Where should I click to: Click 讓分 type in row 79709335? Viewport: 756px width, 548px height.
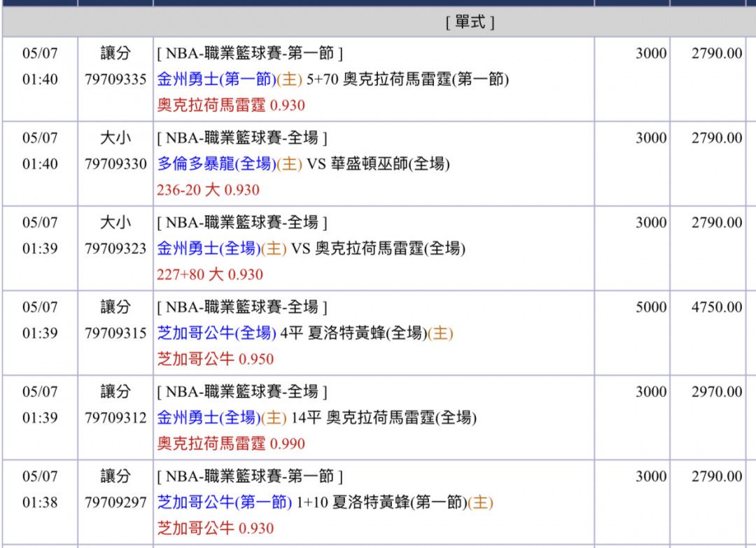[x=115, y=53]
